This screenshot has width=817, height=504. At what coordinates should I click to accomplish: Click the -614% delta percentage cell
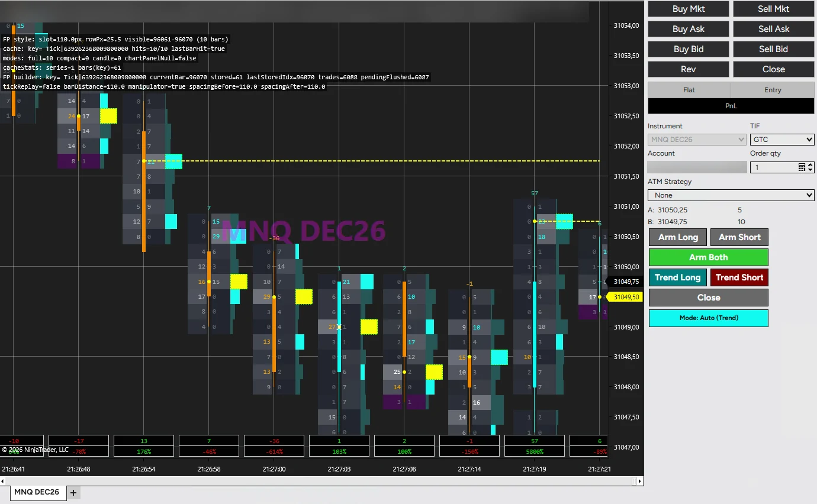click(274, 451)
